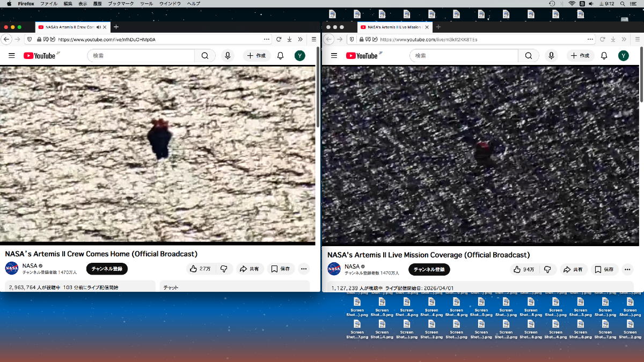Open Firefox application menu in left window

(x=314, y=39)
